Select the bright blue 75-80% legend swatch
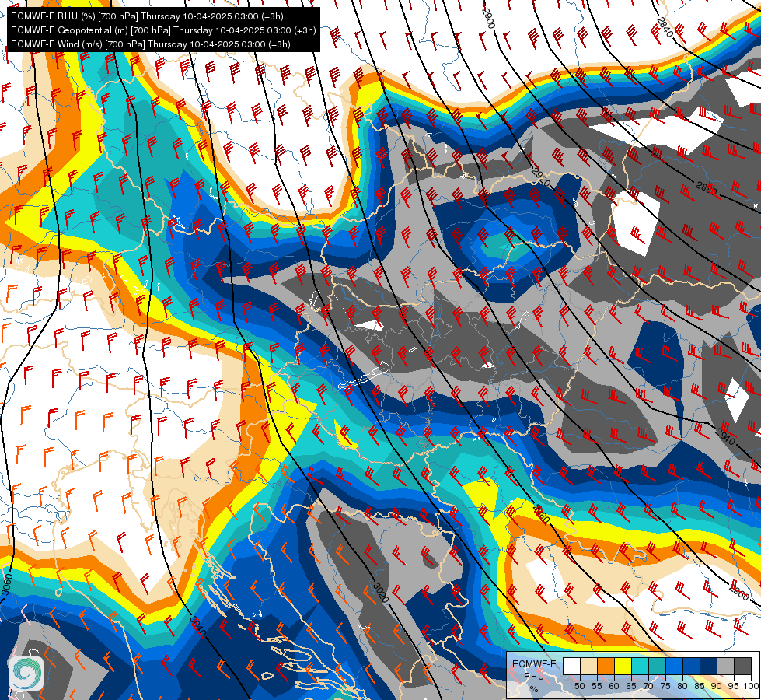Image resolution: width=761 pixels, height=700 pixels. (675, 666)
